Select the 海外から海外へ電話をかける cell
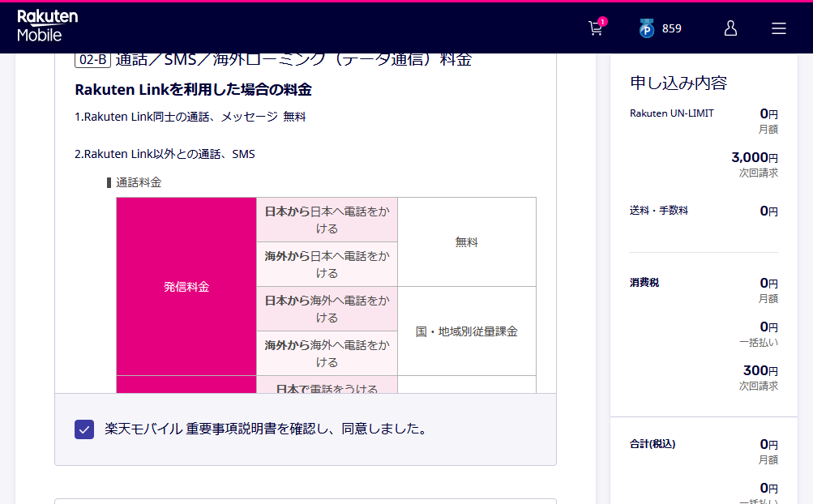The width and height of the screenshot is (813, 504). 327,353
